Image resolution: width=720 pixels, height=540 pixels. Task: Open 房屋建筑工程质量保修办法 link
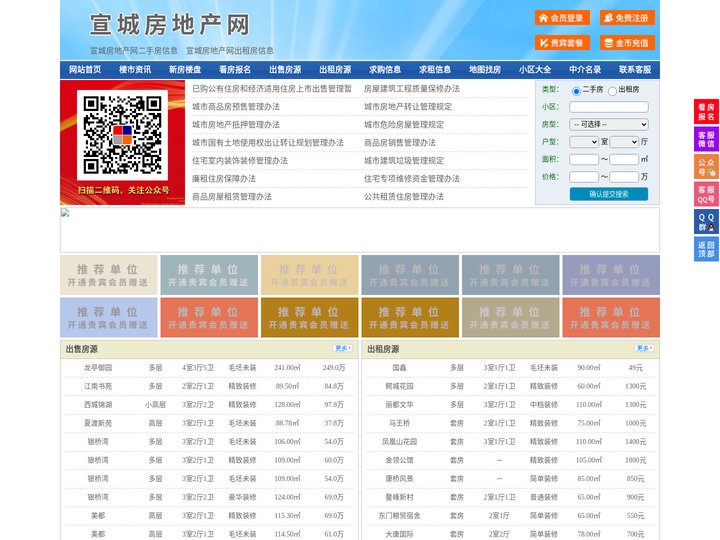412,89
